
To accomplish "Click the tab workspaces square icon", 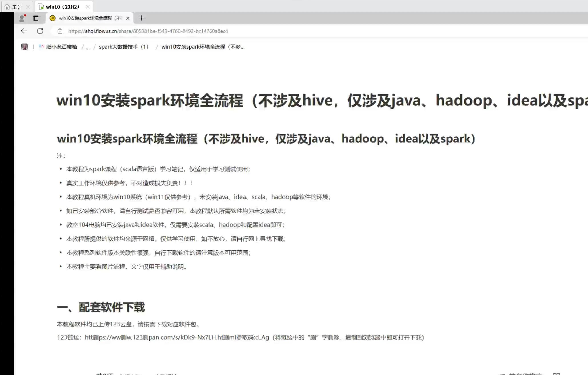I will coord(35,18).
